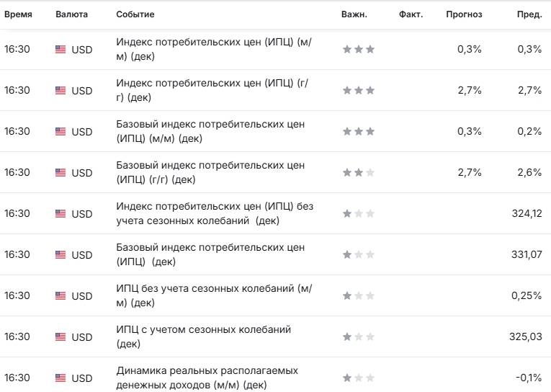Click the previous value 2,6%
The height and width of the screenshot is (392, 551).
coord(529,173)
